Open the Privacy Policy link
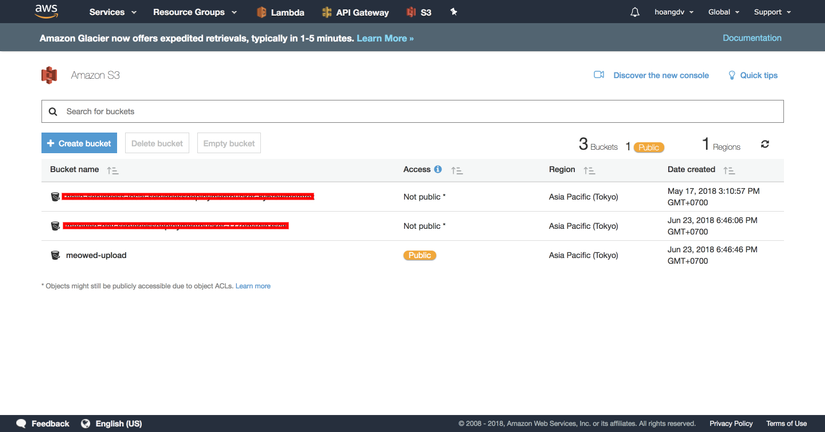This screenshot has width=825, height=432. (731, 424)
